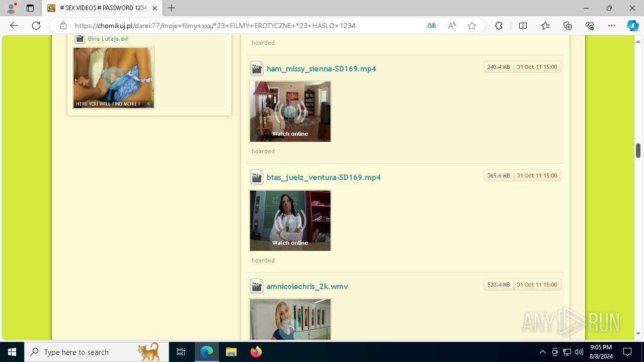Open the tab actions menu icon
The width and height of the screenshot is (644, 362).
30,8
